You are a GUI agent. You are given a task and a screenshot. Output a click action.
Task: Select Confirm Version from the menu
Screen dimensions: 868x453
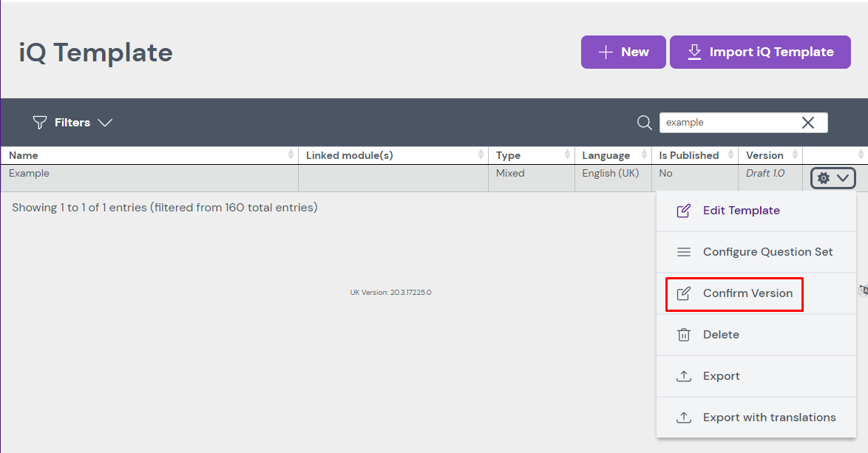coord(741,293)
